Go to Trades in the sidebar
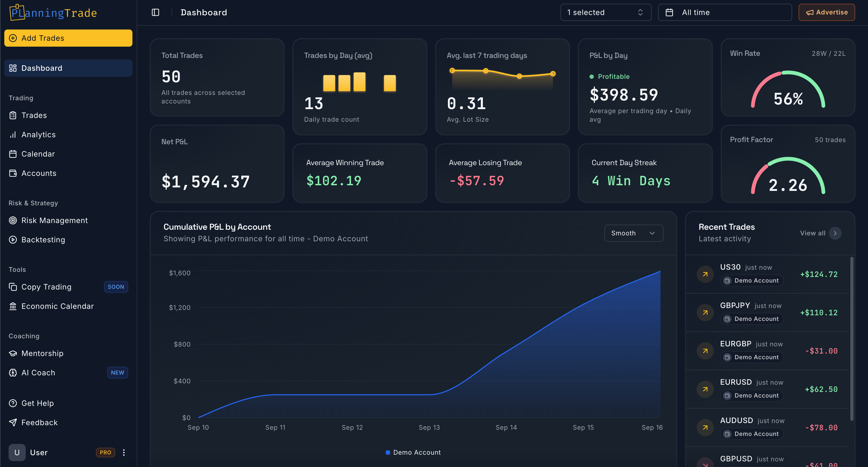The width and height of the screenshot is (868, 467). coord(68,115)
